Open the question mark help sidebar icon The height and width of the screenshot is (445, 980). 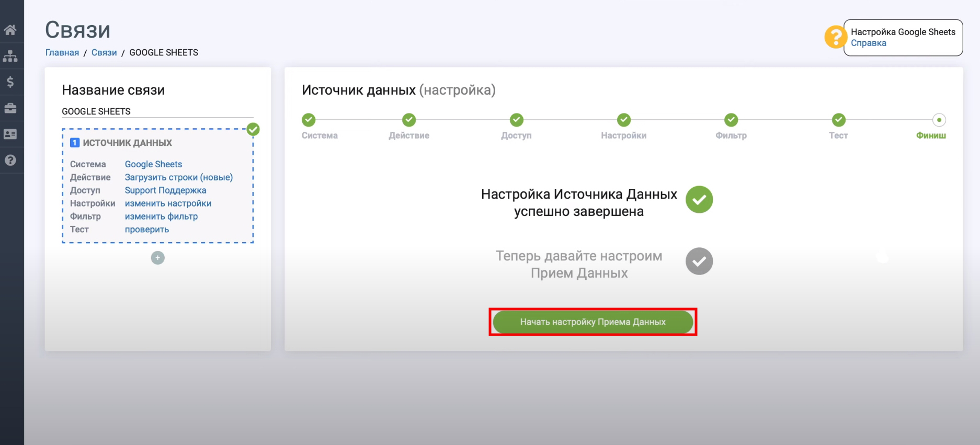click(x=10, y=161)
